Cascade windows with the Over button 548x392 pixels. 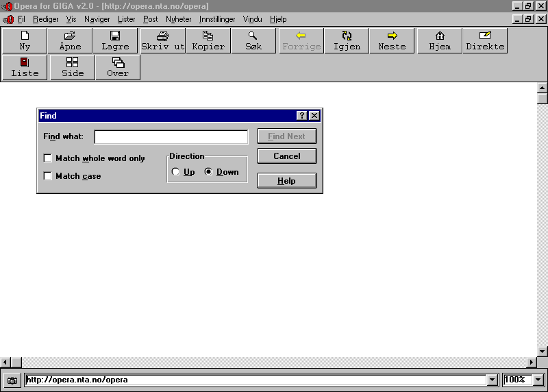click(x=118, y=67)
